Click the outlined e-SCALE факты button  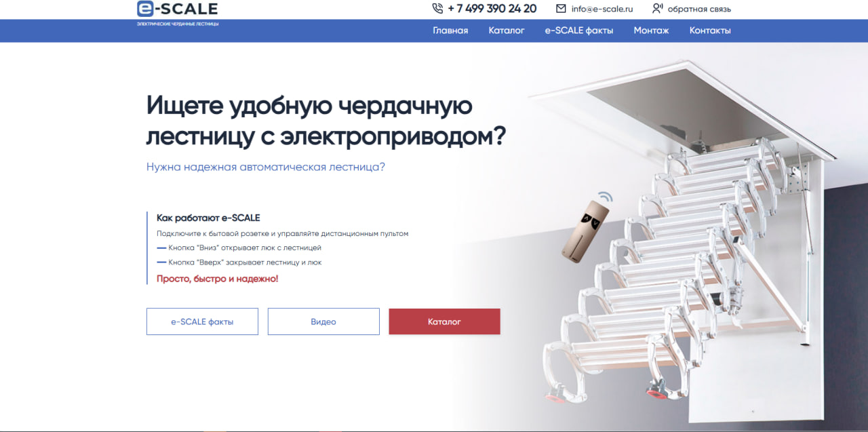tap(202, 321)
